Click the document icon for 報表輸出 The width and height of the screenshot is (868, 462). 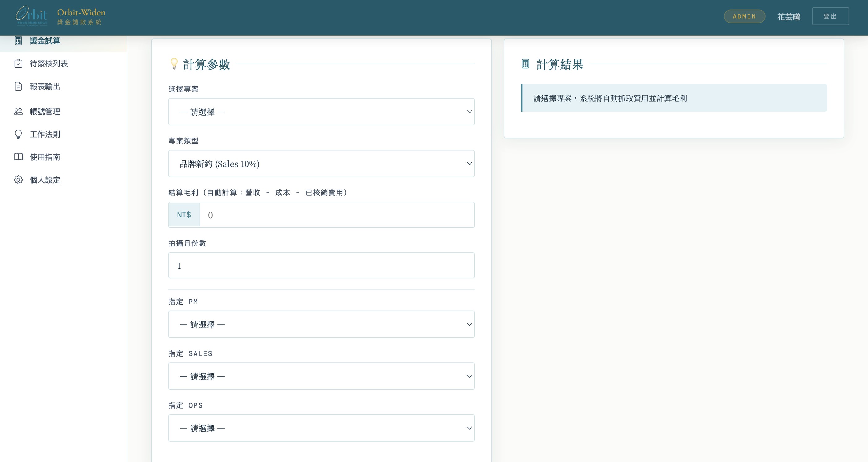tap(18, 86)
